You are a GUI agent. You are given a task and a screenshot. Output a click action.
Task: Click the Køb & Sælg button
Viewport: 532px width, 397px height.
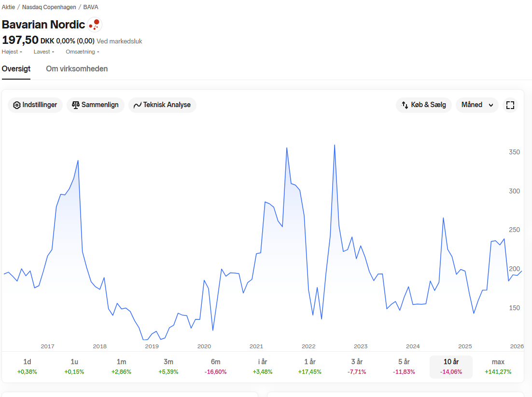[x=424, y=105]
